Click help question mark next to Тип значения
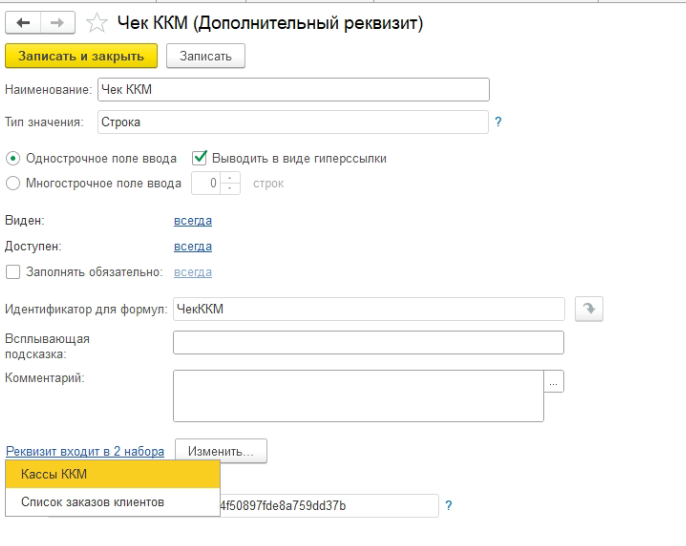 pyautogui.click(x=498, y=122)
